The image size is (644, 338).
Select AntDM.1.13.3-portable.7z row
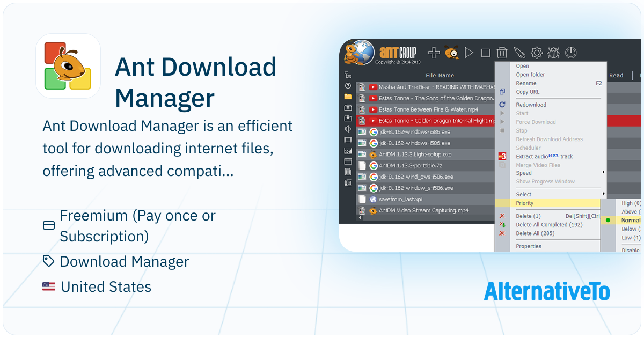(425, 166)
